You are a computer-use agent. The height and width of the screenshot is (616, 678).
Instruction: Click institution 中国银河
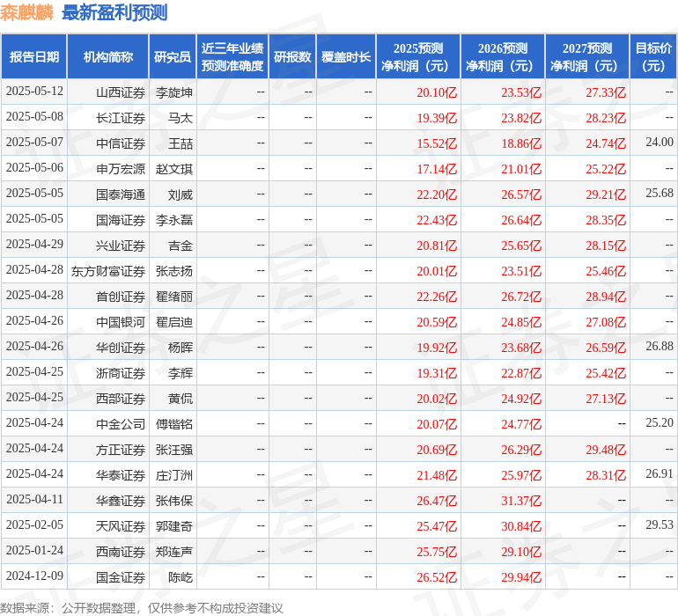point(121,322)
